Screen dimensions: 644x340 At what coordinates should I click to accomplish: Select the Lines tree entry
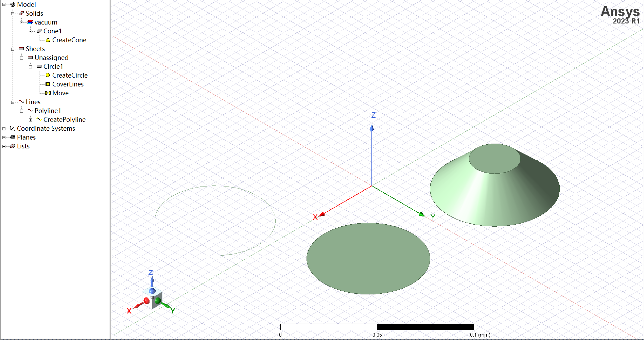click(33, 102)
